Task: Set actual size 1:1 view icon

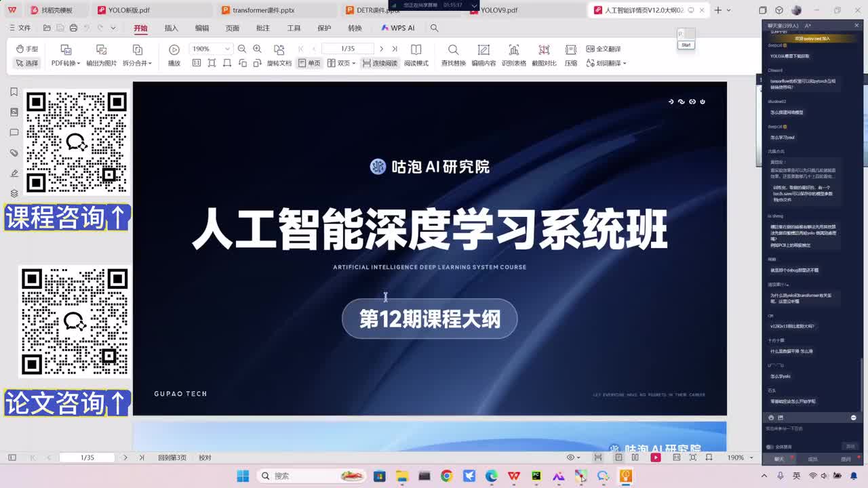Action: pyautogui.click(x=197, y=63)
